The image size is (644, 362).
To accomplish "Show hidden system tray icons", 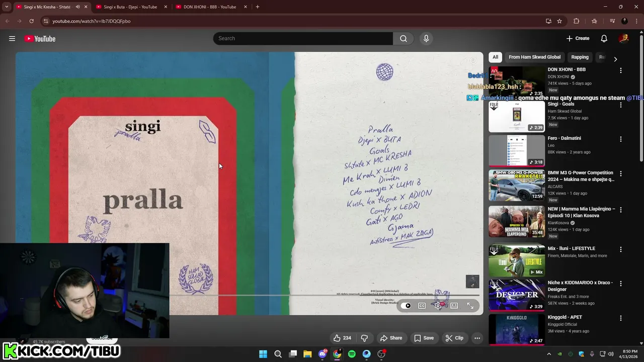I will pos(549,354).
